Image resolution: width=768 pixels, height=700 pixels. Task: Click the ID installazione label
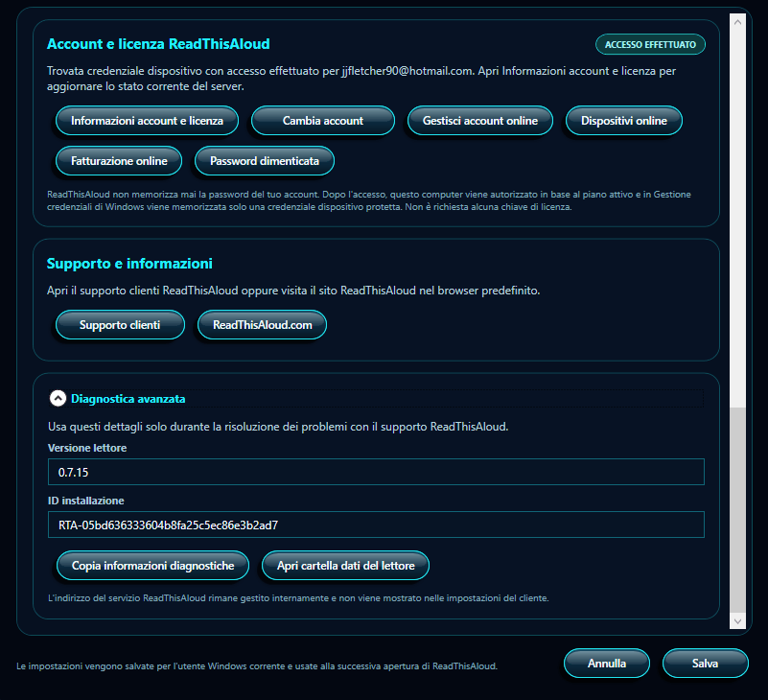point(86,501)
